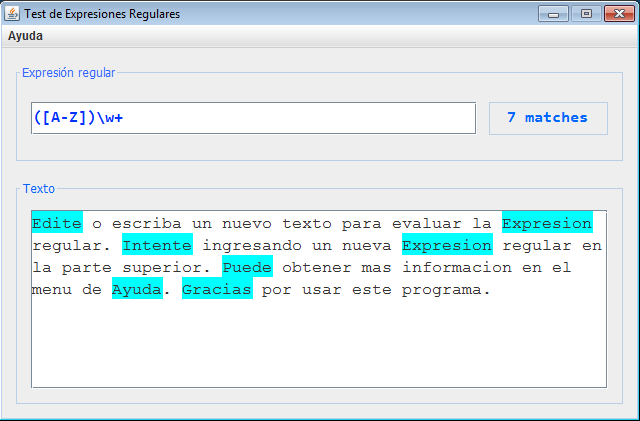Click the highlighted word 'Puede'
The width and height of the screenshot is (640, 421).
(247, 267)
